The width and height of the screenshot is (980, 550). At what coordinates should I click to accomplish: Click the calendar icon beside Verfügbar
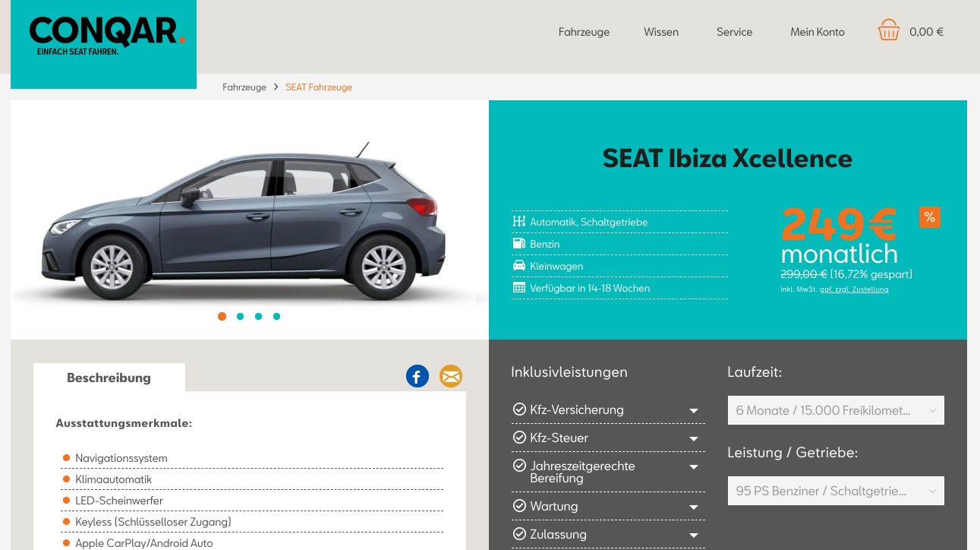click(x=519, y=288)
